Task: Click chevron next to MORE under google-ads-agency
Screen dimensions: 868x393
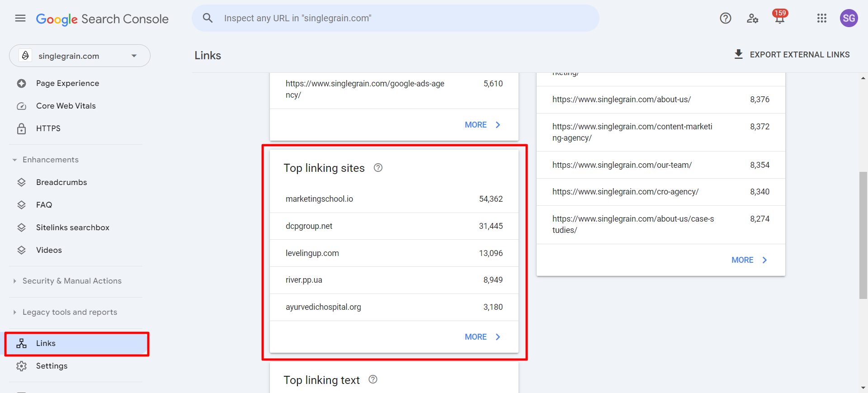Action: pos(498,125)
